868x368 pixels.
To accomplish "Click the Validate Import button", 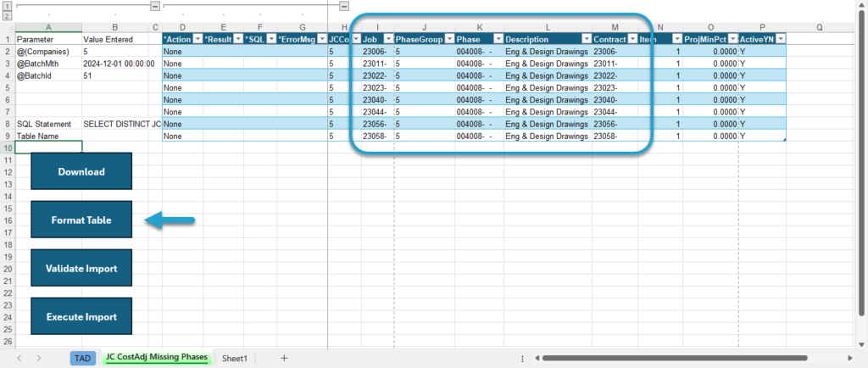I will 81,269.
